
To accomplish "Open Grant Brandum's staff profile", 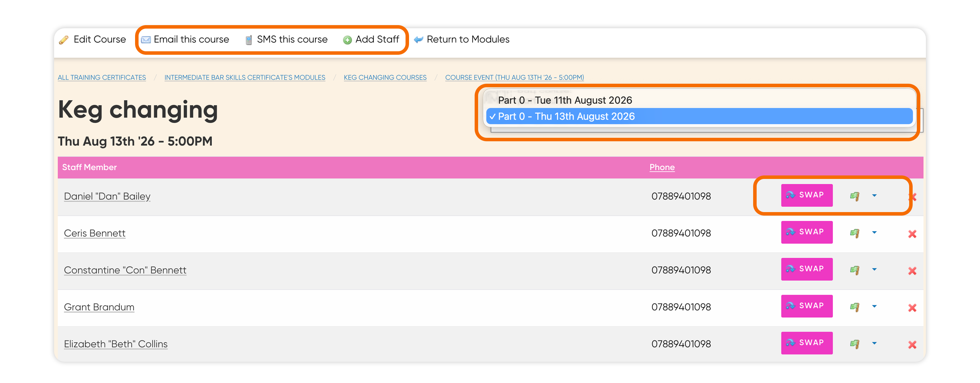I will click(x=99, y=307).
